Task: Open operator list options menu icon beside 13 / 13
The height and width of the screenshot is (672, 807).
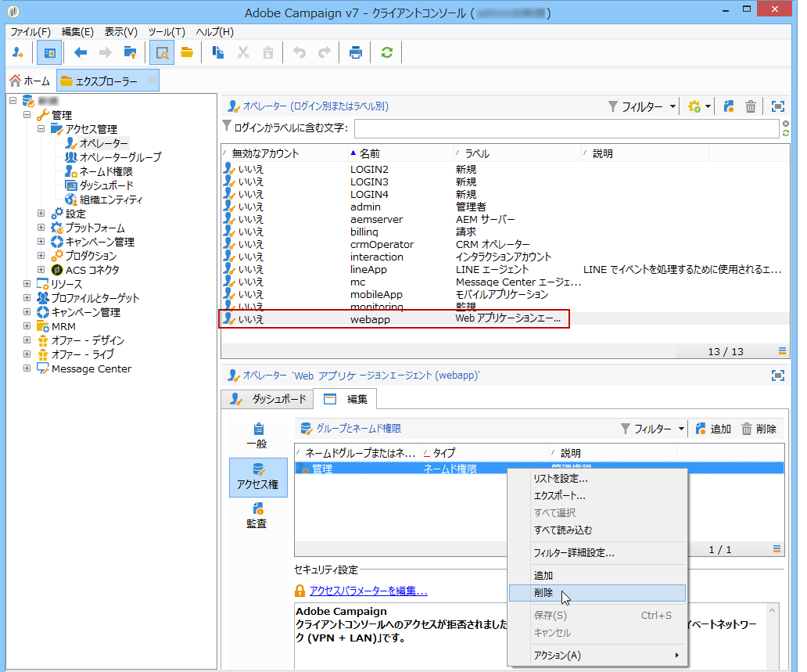Action: [782, 351]
